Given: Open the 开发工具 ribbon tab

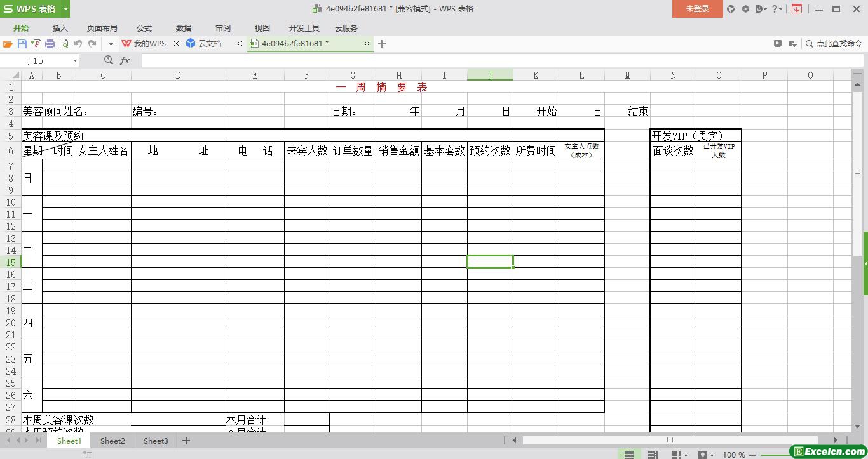Looking at the screenshot, I should [304, 29].
